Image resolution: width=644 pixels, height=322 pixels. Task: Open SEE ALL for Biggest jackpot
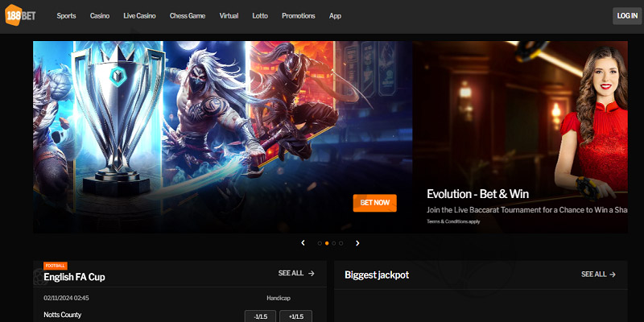click(598, 275)
